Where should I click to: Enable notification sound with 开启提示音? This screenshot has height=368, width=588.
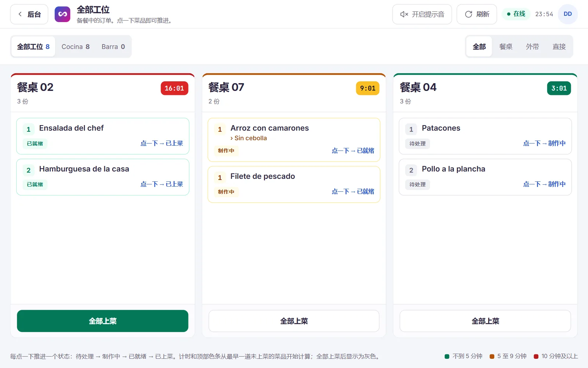(x=422, y=14)
